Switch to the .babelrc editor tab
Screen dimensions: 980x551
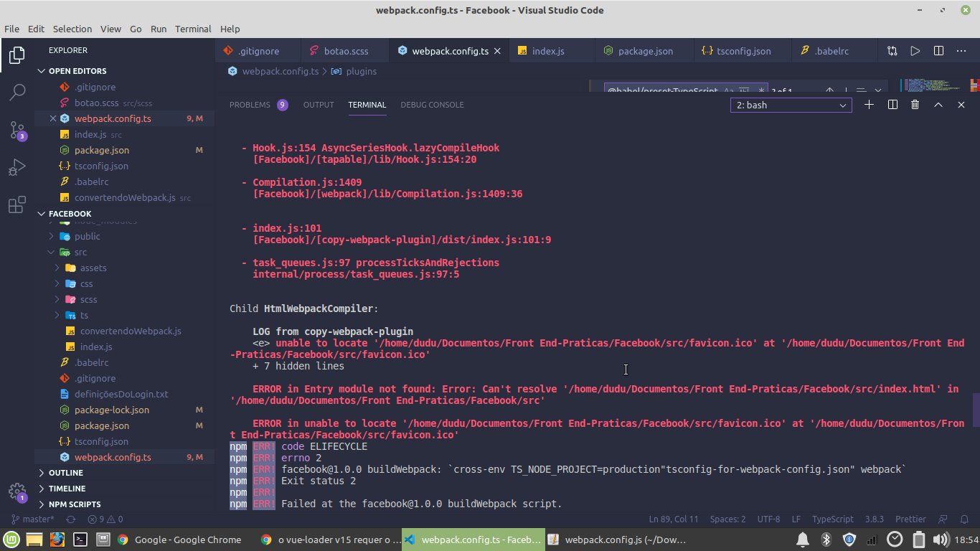pos(834,51)
